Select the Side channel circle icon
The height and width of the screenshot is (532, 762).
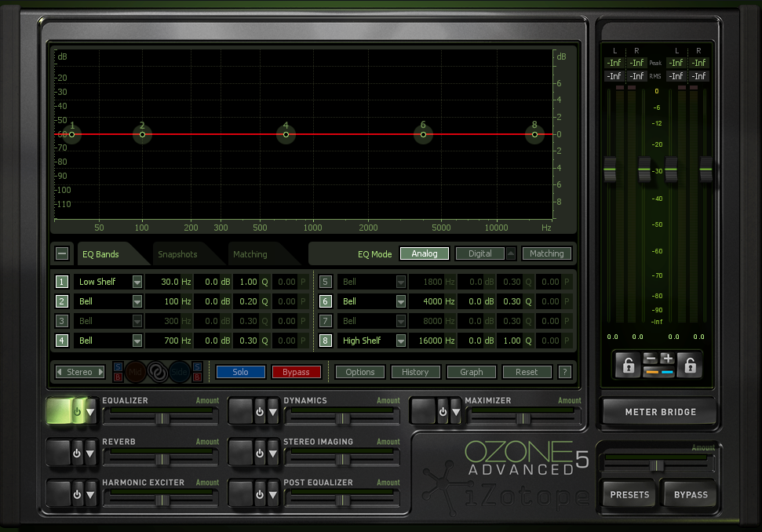(180, 372)
